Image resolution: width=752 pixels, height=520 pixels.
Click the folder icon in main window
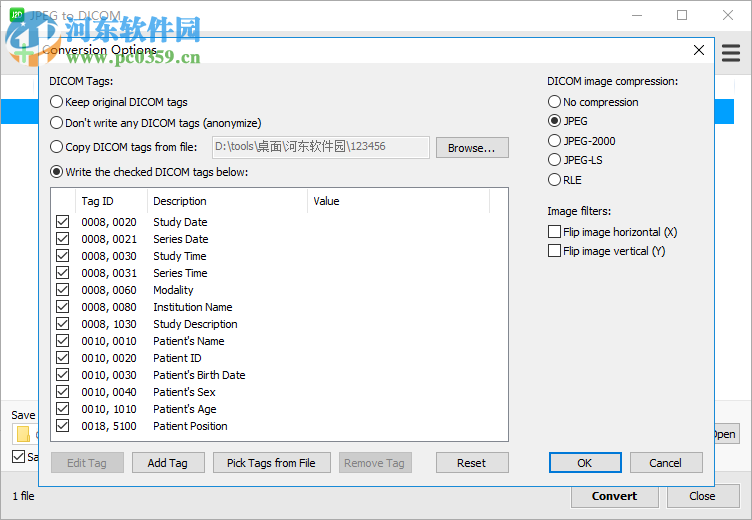23,434
